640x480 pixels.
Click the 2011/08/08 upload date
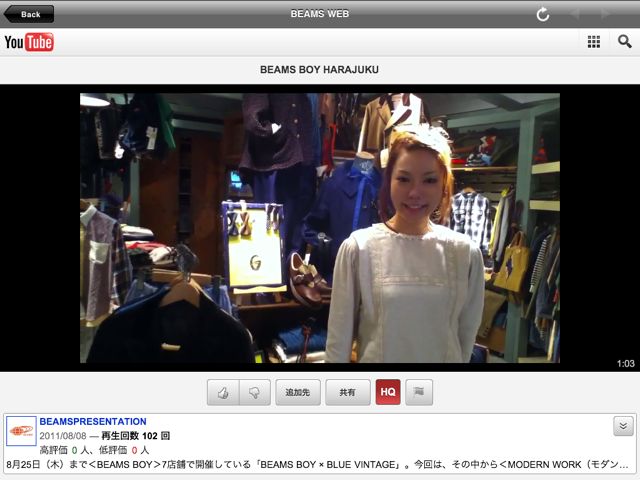tap(63, 436)
